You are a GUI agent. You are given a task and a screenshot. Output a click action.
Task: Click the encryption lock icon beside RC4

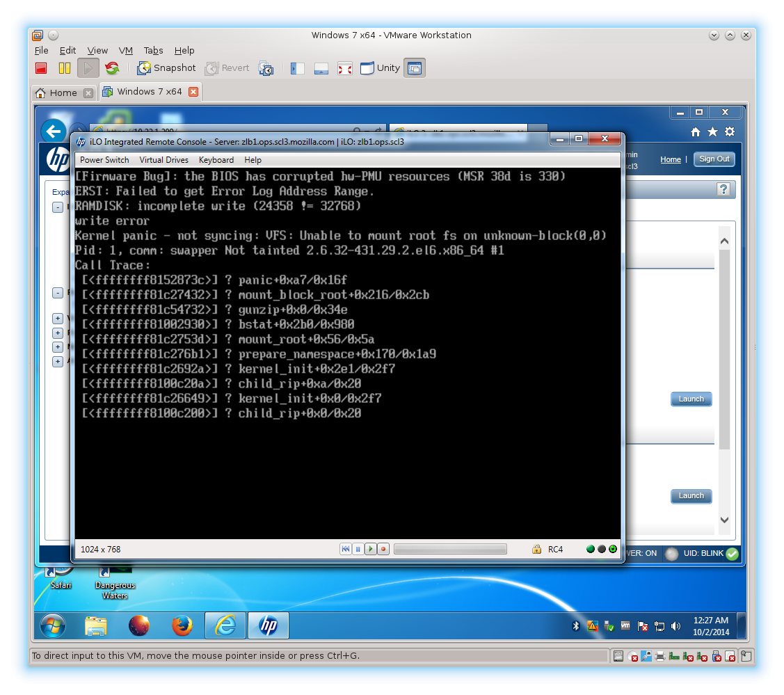536,549
